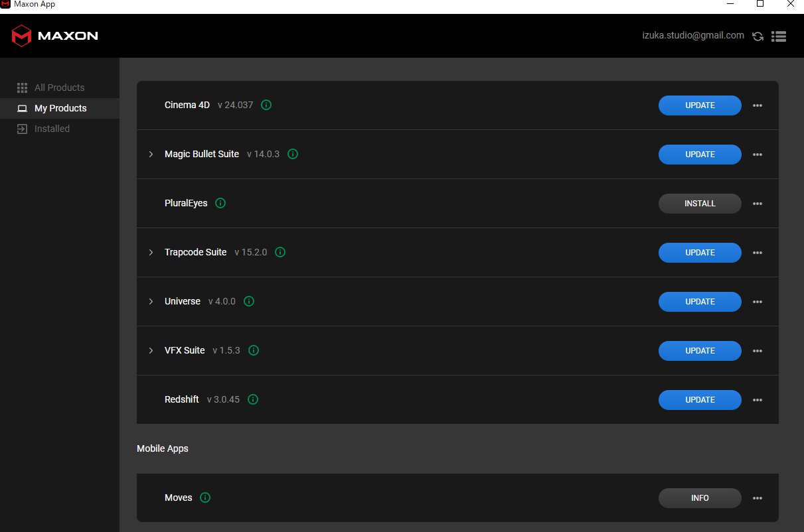Open the more options menu for Redshift
This screenshot has height=532, width=804.
pyautogui.click(x=758, y=399)
